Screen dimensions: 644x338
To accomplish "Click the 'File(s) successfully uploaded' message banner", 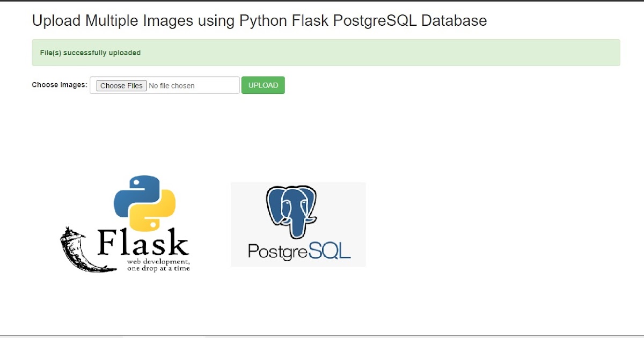I will [x=322, y=53].
